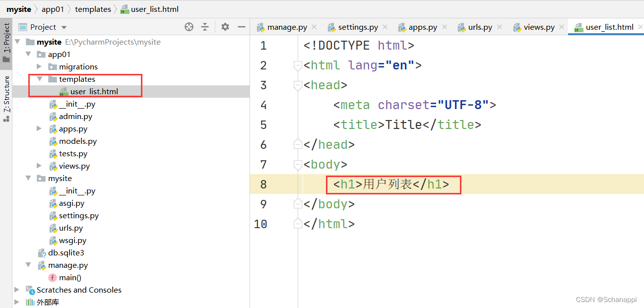The height and width of the screenshot is (308, 644).
Task: Select db.sqlite3 file in project tree
Action: click(65, 252)
